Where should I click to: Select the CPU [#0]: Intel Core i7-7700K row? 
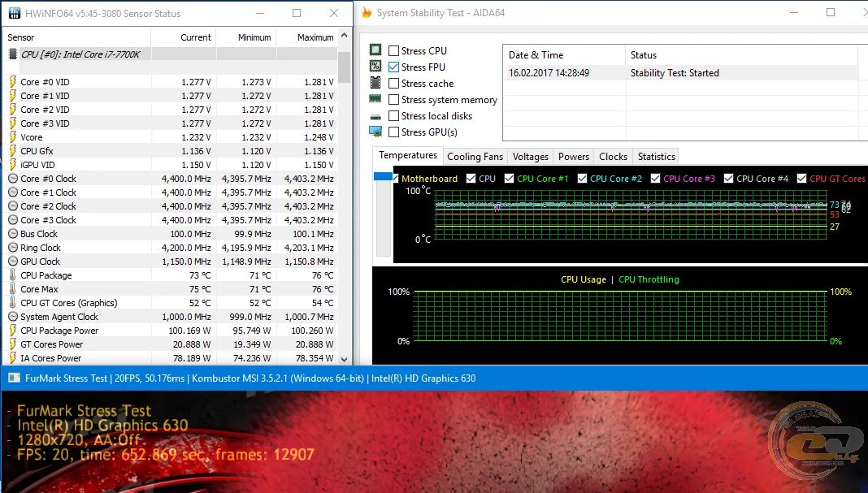coord(170,54)
